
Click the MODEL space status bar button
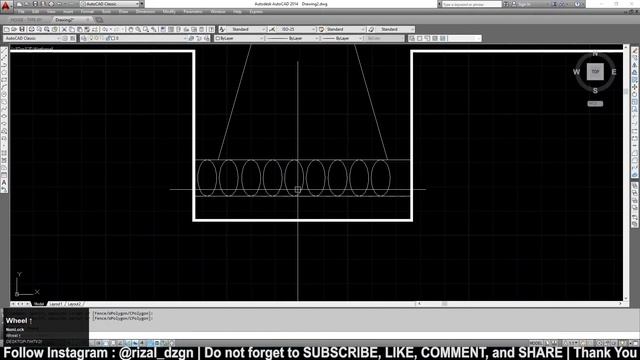[536, 343]
